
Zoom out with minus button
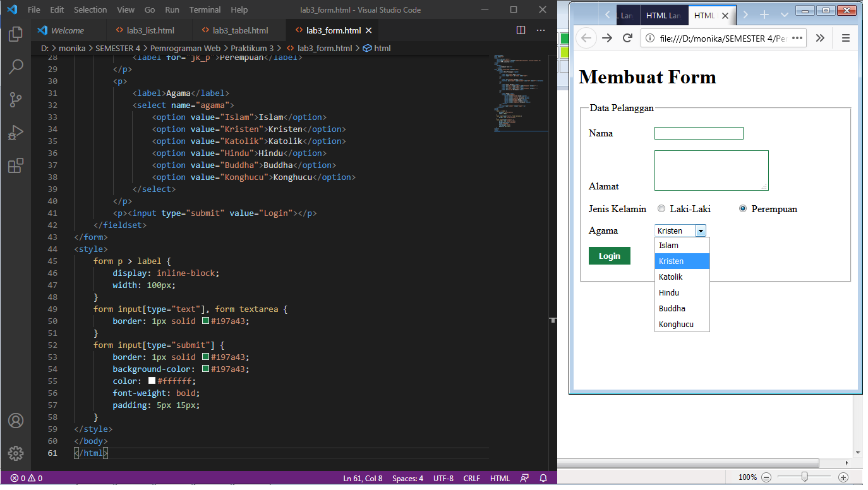766,477
